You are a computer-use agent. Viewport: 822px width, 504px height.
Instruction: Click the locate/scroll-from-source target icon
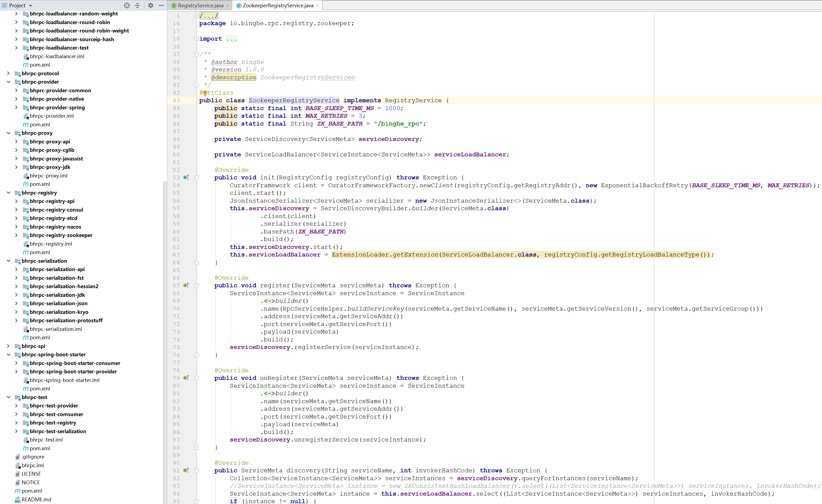[127, 5]
